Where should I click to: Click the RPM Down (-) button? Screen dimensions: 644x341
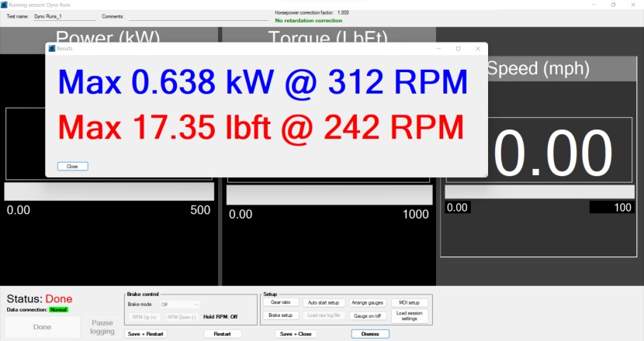(x=182, y=317)
